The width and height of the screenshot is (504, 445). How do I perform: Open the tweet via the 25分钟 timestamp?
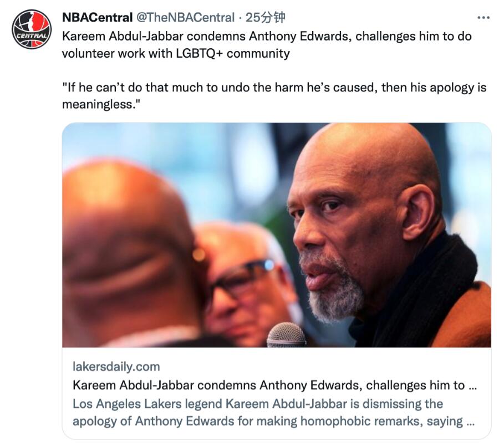(x=265, y=18)
